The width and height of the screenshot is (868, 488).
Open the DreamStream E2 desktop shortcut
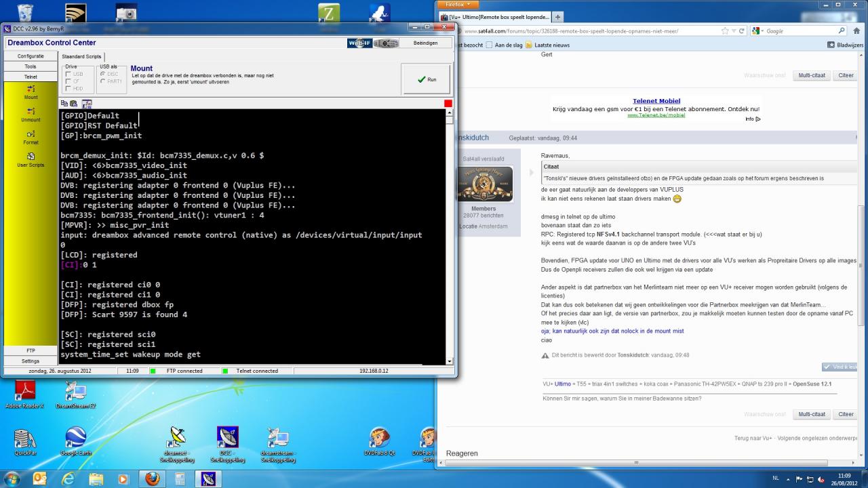[75, 394]
